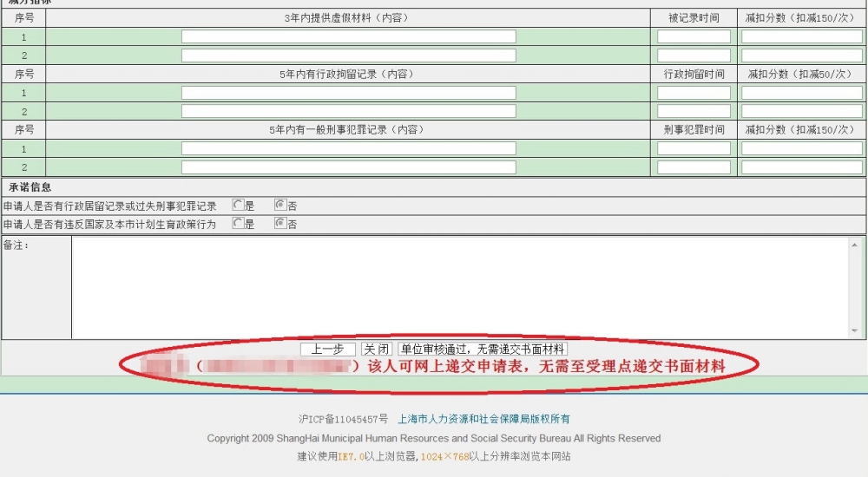The height and width of the screenshot is (477, 868).
Task: Click row 1 扣减50/次 score field
Action: click(801, 93)
